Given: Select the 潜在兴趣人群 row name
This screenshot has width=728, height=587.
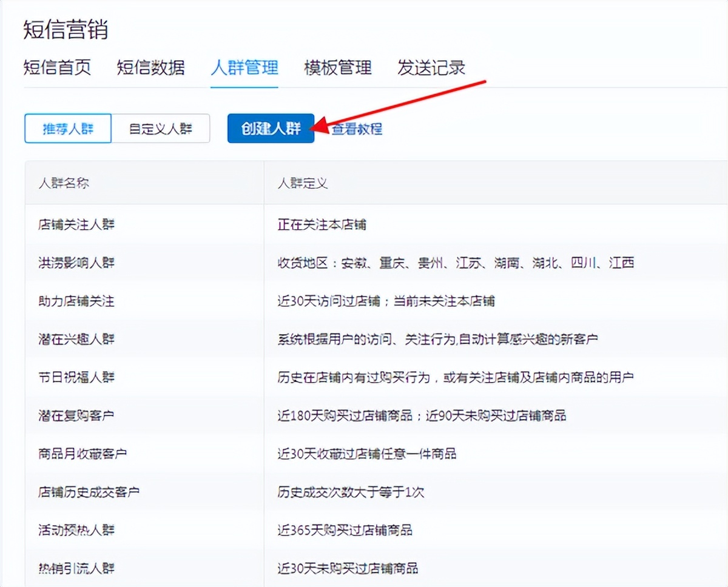Looking at the screenshot, I should (76, 339).
